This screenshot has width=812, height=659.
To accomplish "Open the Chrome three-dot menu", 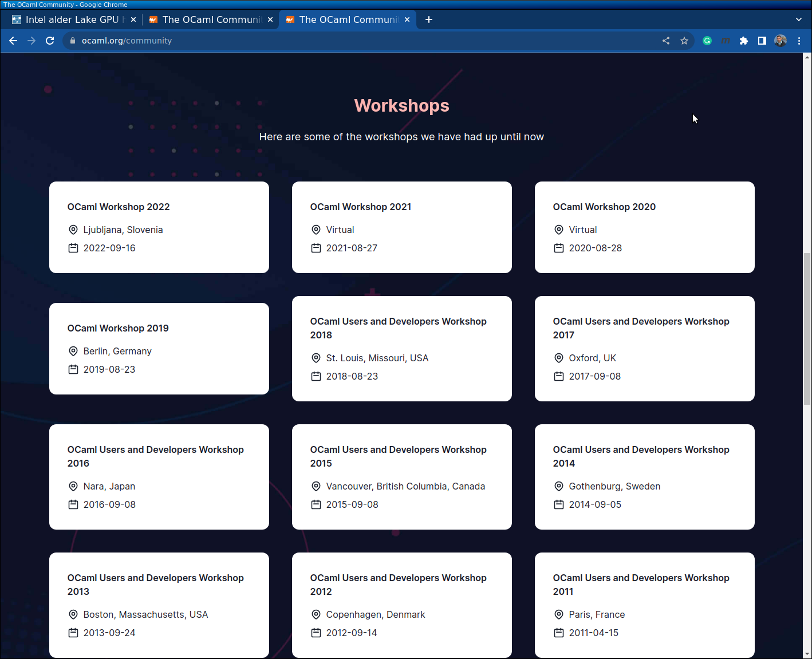I will [x=799, y=41].
